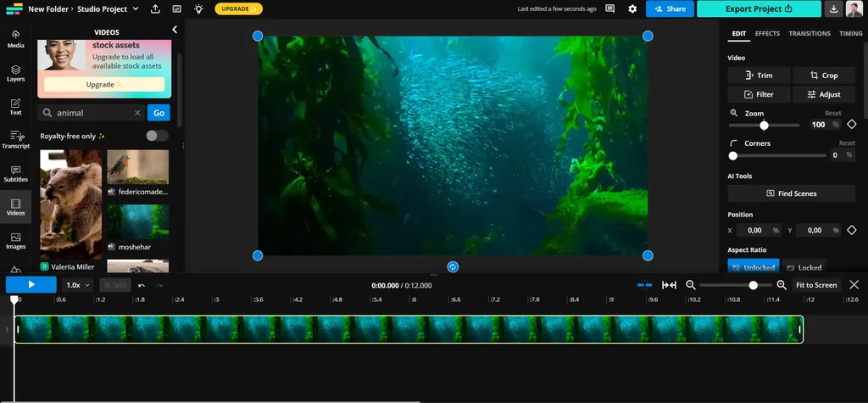This screenshot has width=868, height=403.
Task: Open the Media panel in sidebar
Action: click(x=15, y=39)
